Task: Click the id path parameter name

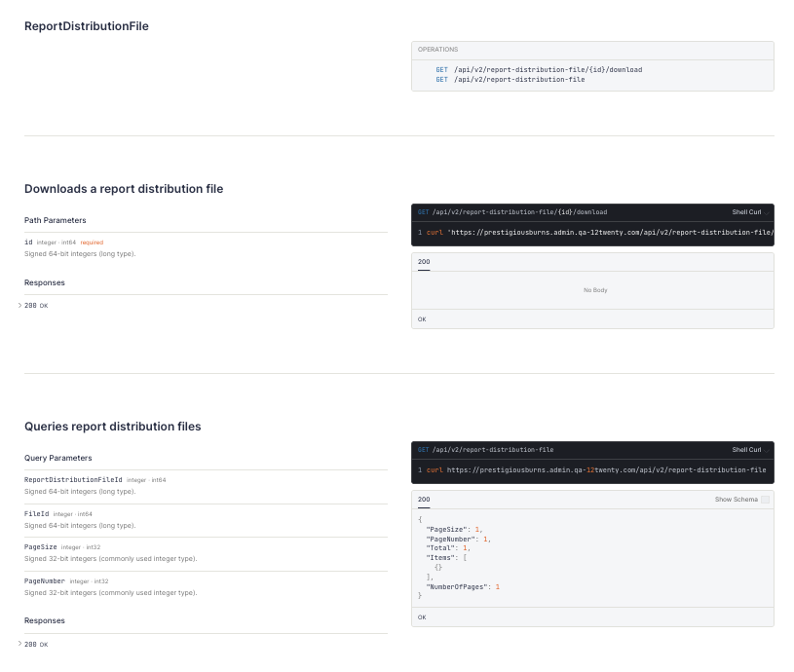Action: (x=28, y=242)
